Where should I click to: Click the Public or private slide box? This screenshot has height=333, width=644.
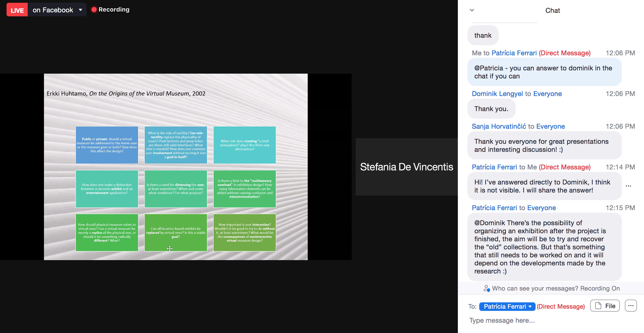click(107, 145)
